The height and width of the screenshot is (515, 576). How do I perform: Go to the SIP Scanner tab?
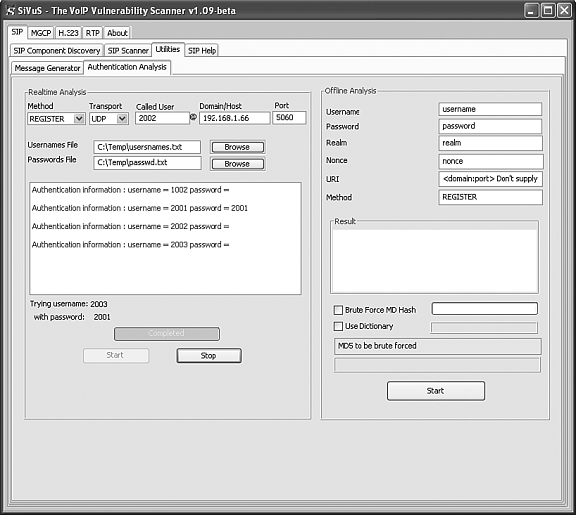point(128,51)
